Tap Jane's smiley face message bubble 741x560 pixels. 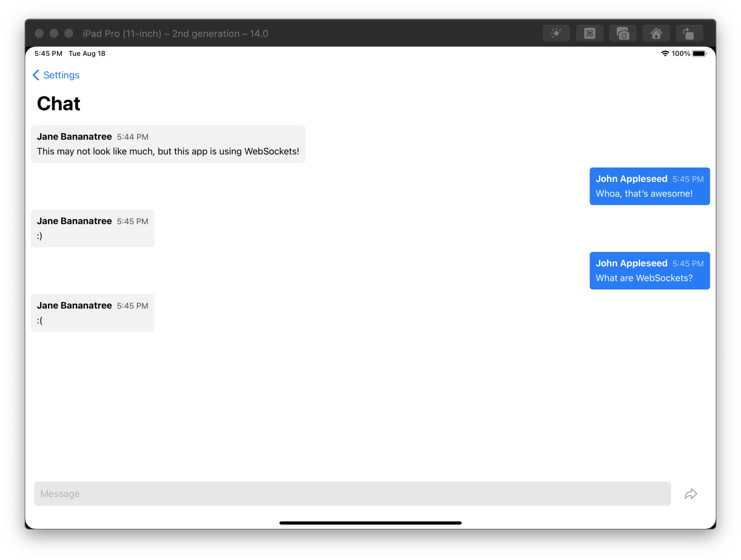pos(92,229)
